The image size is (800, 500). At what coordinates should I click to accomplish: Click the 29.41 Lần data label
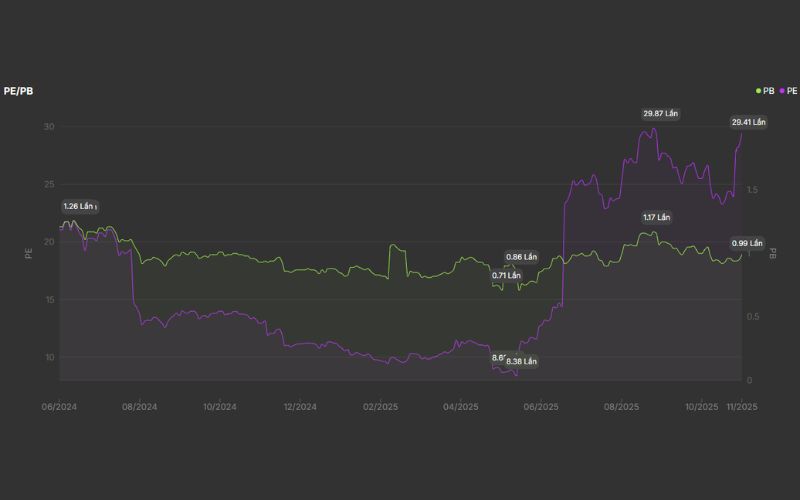[748, 122]
